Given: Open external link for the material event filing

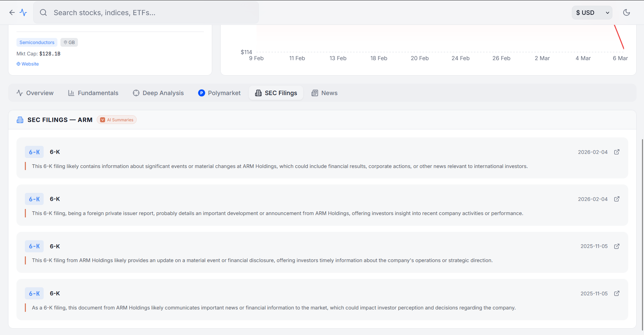Looking at the screenshot, I should (x=617, y=246).
